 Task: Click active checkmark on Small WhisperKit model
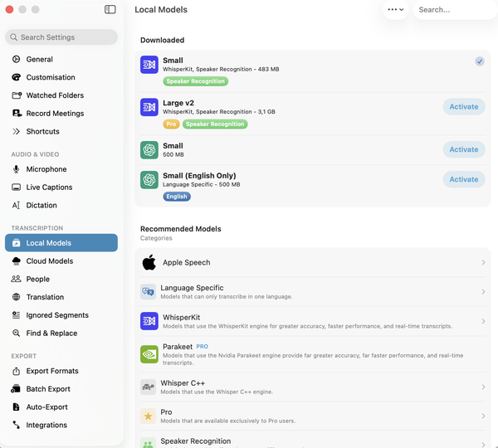tap(480, 61)
